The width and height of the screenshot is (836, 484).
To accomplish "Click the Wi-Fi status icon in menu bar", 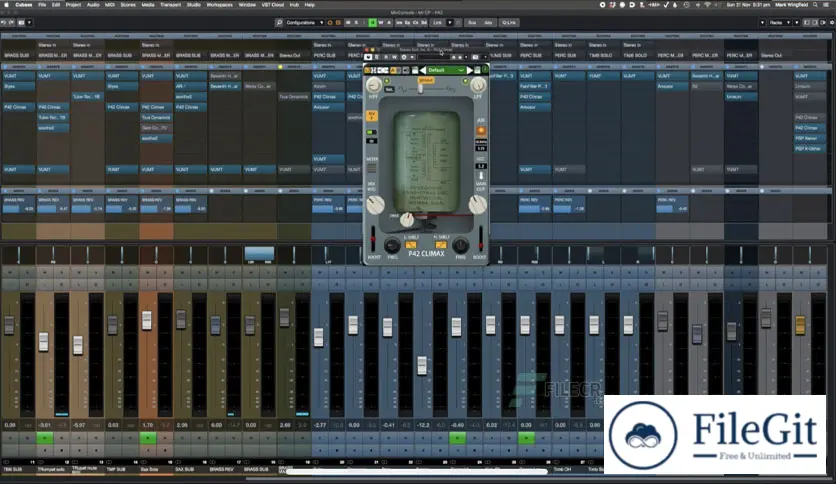I will tap(708, 5).
